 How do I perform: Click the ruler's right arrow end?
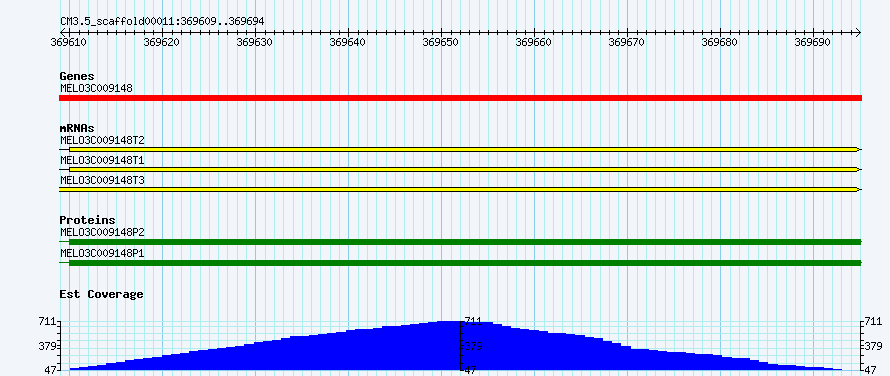click(x=858, y=32)
